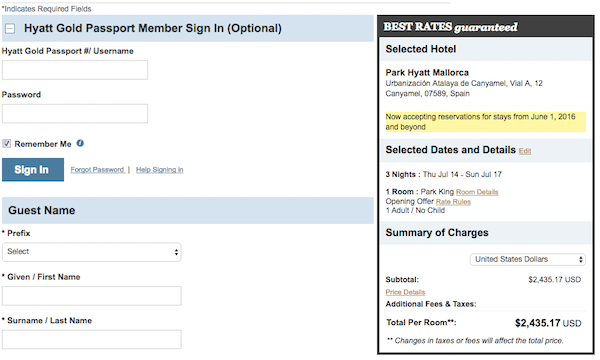Collapse the Hyatt Gold Passport sign-in section
Image resolution: width=600 pixels, height=360 pixels.
click(10, 29)
